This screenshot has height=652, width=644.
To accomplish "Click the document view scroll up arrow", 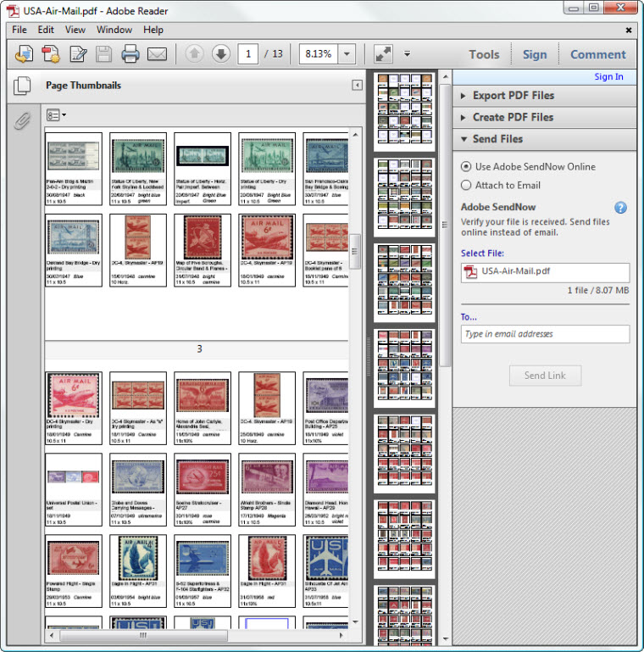I will tap(445, 77).
